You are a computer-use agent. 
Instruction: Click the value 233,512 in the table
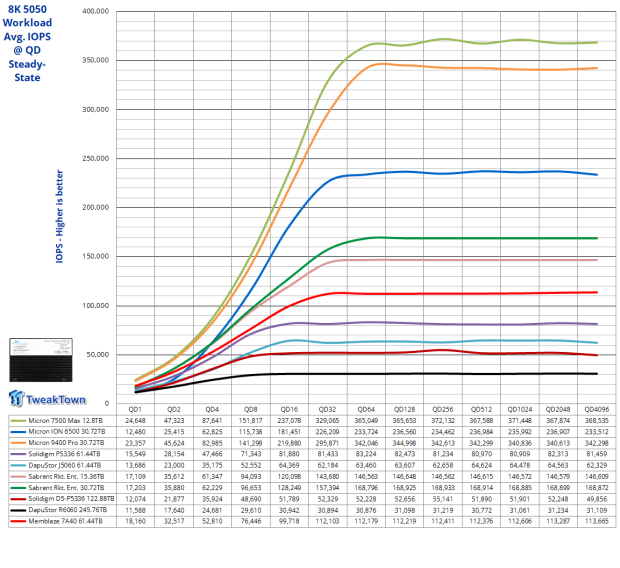click(597, 432)
